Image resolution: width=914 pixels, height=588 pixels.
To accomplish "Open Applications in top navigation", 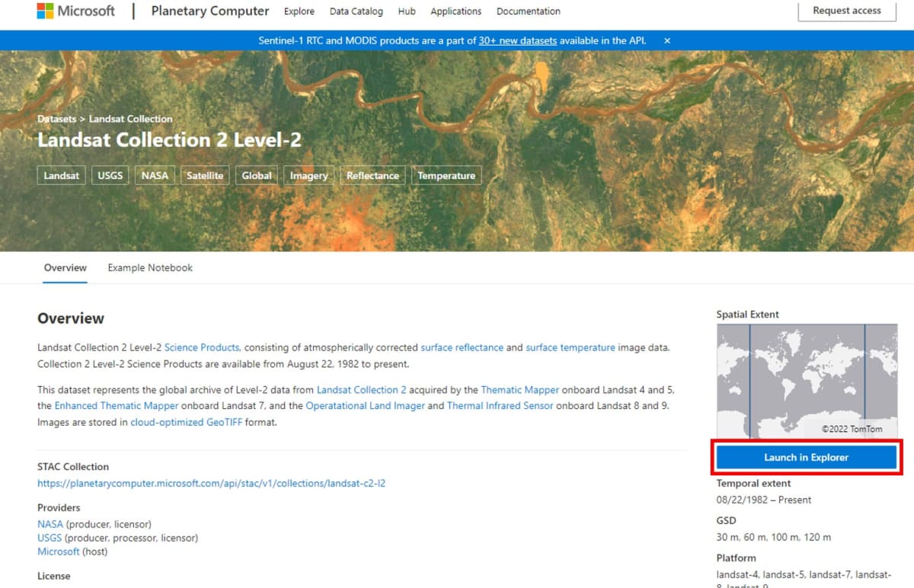I will (456, 11).
